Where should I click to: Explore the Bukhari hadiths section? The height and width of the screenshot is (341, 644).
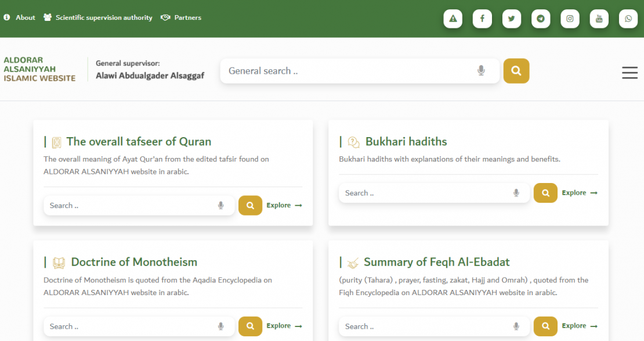click(580, 193)
